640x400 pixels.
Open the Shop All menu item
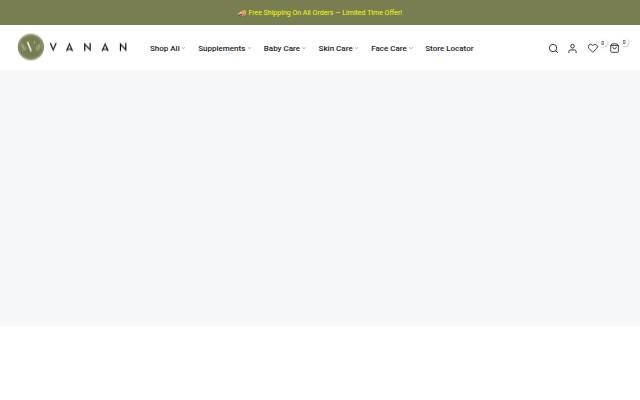[x=164, y=48]
